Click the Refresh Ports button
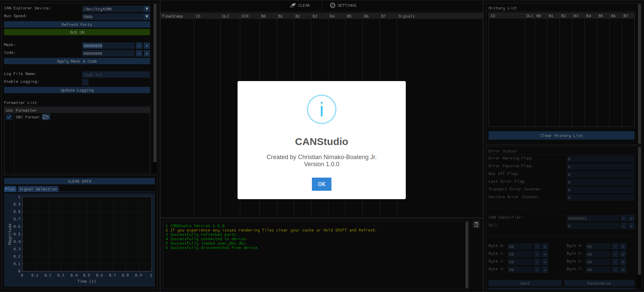 (77, 25)
